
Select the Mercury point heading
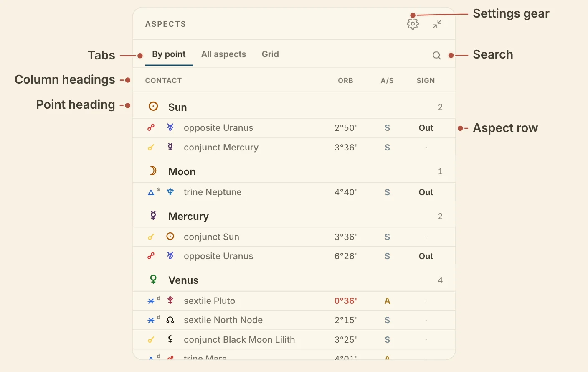294,216
